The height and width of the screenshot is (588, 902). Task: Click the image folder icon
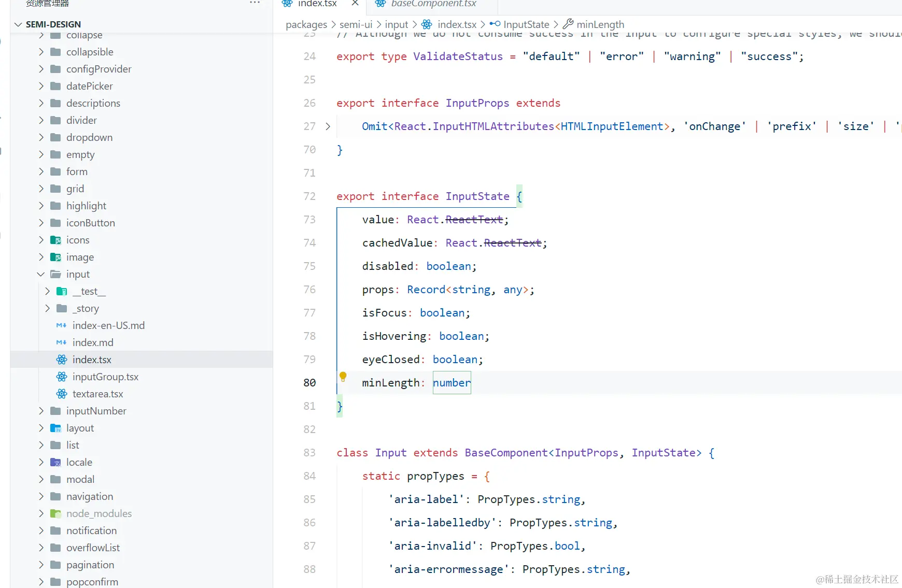[55, 257]
